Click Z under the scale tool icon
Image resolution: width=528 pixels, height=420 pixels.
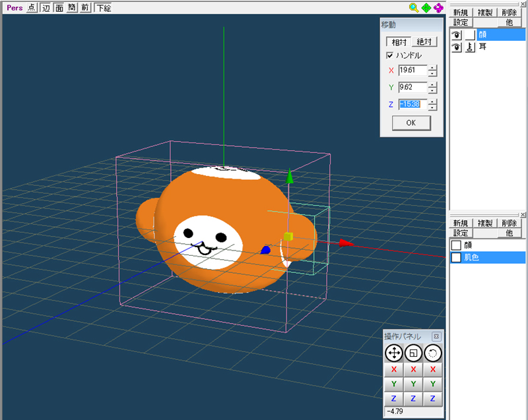[413, 399]
